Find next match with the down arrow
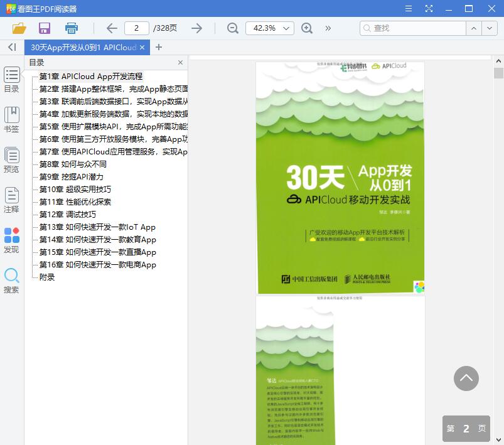Viewport: 504px width, 445px height. coord(490,28)
